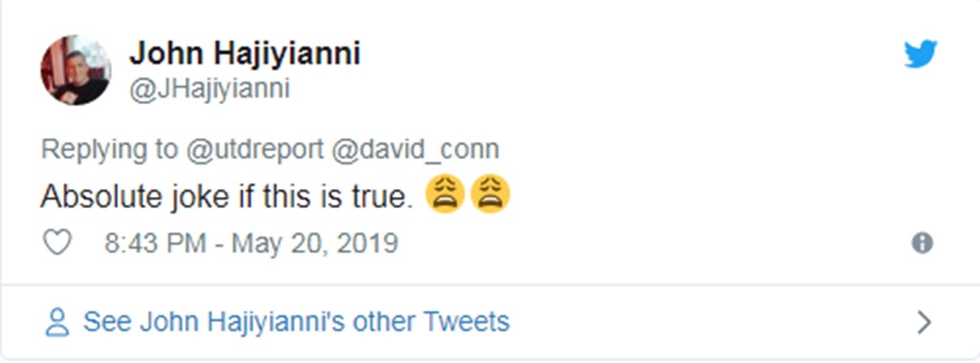Image resolution: width=980 pixels, height=363 pixels.
Task: Click the John Hajiyianni display name
Action: [245, 54]
